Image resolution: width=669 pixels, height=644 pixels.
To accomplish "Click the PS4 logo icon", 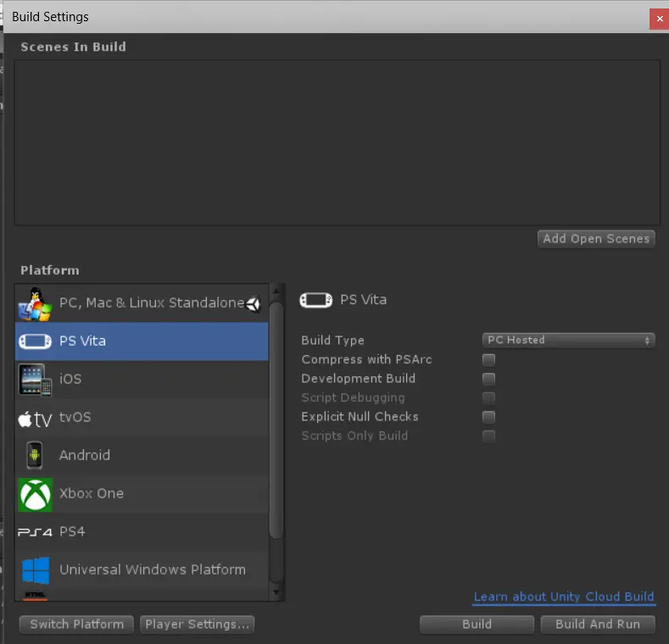I will [x=35, y=532].
